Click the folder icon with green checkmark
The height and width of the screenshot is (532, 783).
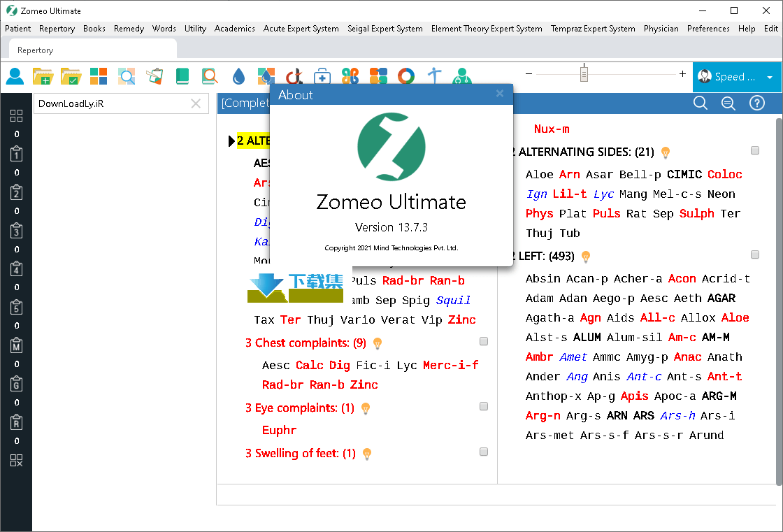tap(71, 76)
